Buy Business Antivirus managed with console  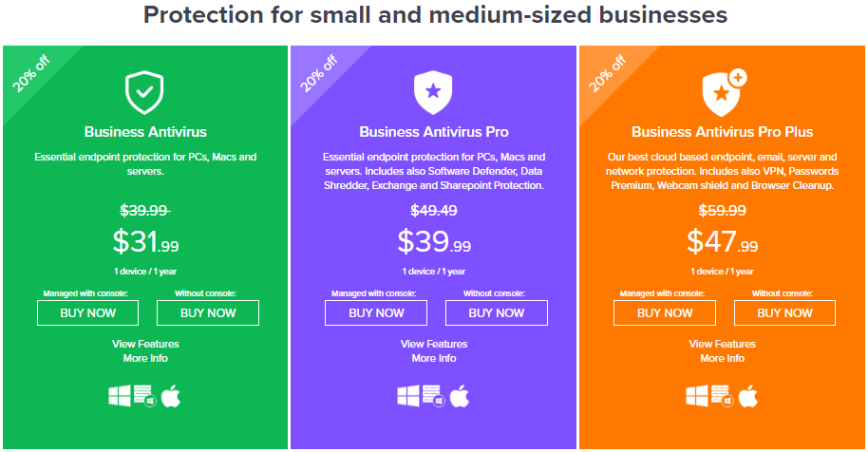pos(87,313)
